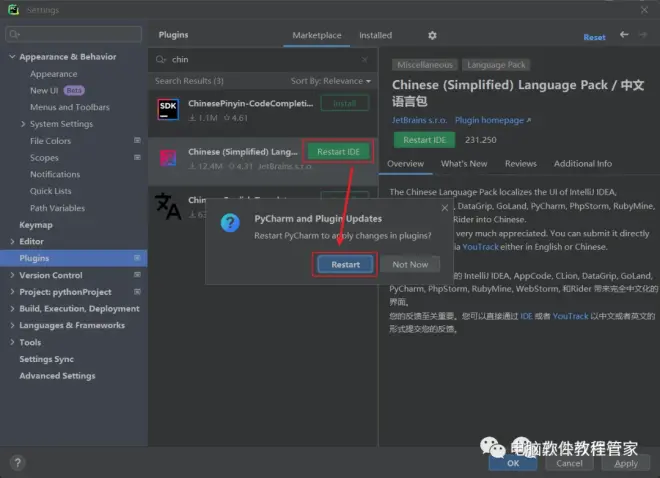660x478 pixels.
Task: Select Path Variables page
Action: [57, 208]
